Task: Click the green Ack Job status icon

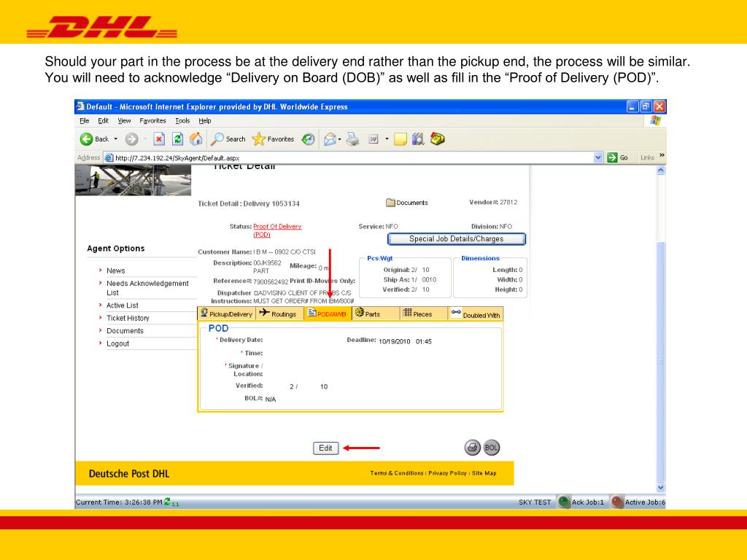Action: point(564,502)
